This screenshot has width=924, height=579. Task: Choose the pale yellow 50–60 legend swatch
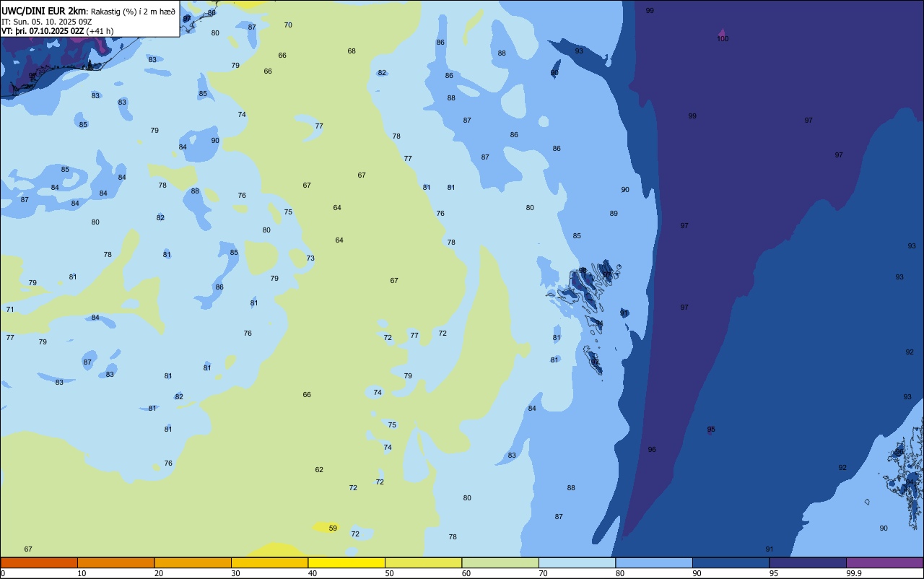(x=423, y=563)
